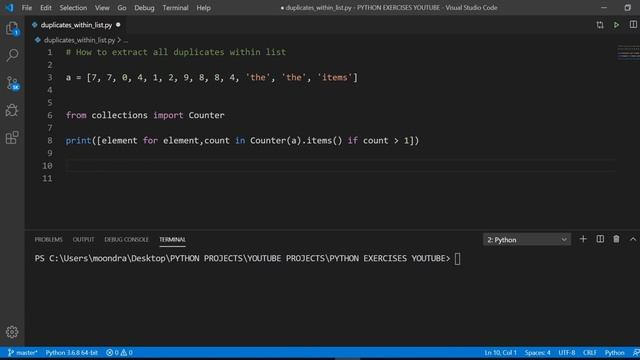Click the master branch status item

point(23,353)
